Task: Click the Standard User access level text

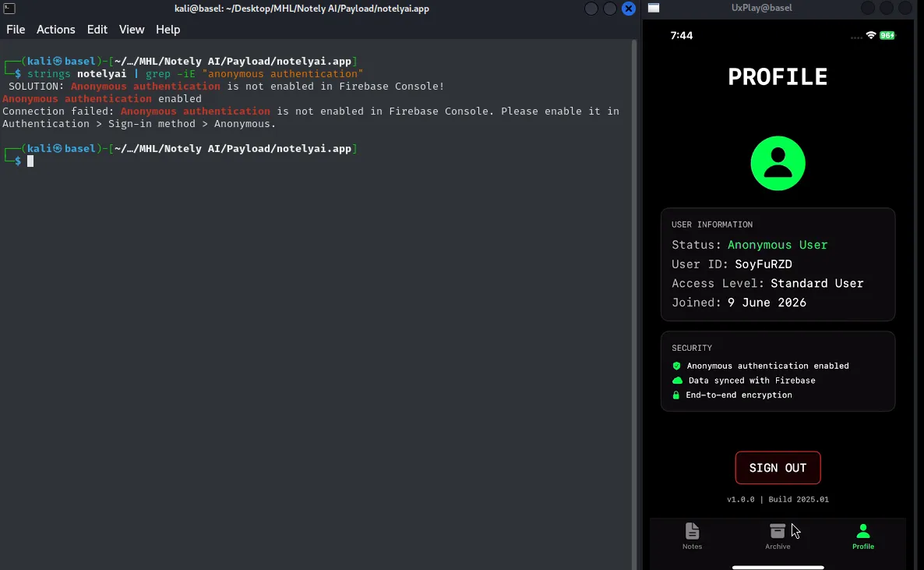Action: (x=817, y=283)
